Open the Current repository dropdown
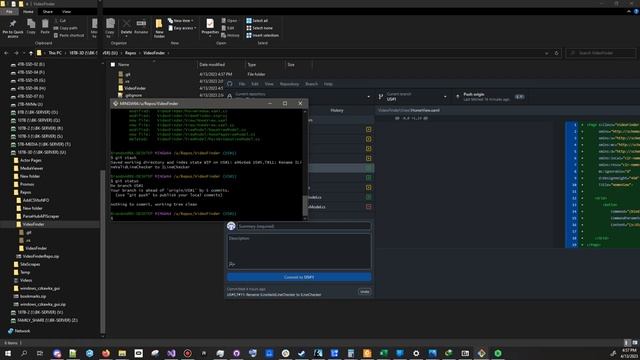This screenshot has width=640, height=360. pyautogui.click(x=300, y=97)
